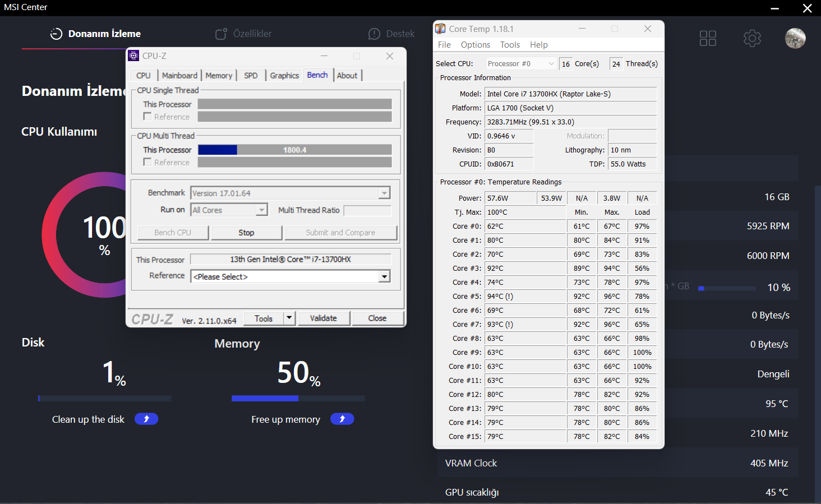This screenshot has width=821, height=504.
Task: Click the This Processor name field
Action: pyautogui.click(x=290, y=259)
